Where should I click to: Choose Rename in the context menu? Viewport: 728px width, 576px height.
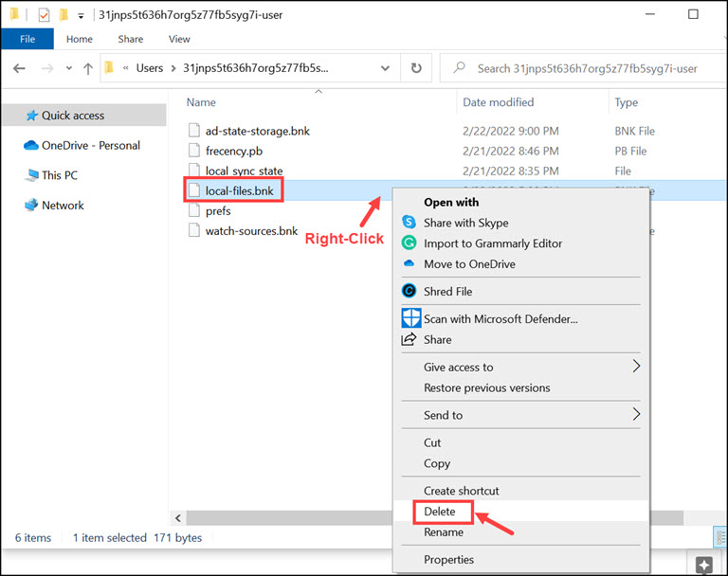(444, 532)
